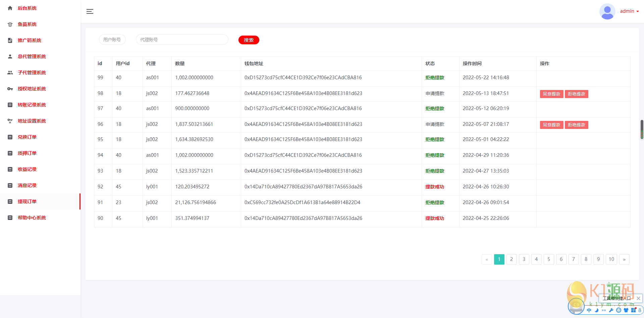Click the vertical scrollbar thumb on right edge
The height and width of the screenshot is (318, 644).
(642, 129)
